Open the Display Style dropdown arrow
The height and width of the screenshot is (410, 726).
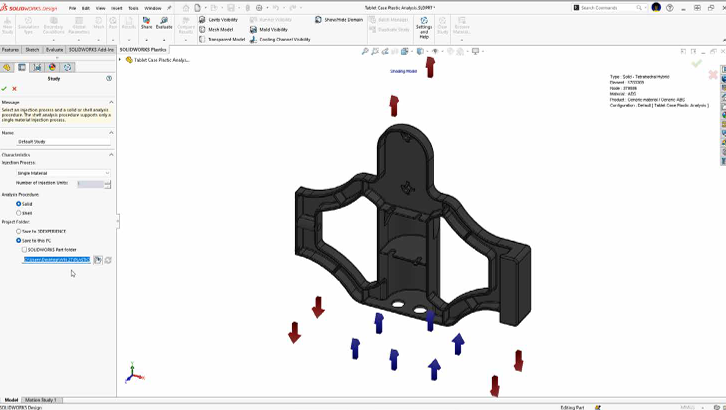pyautogui.click(x=426, y=51)
